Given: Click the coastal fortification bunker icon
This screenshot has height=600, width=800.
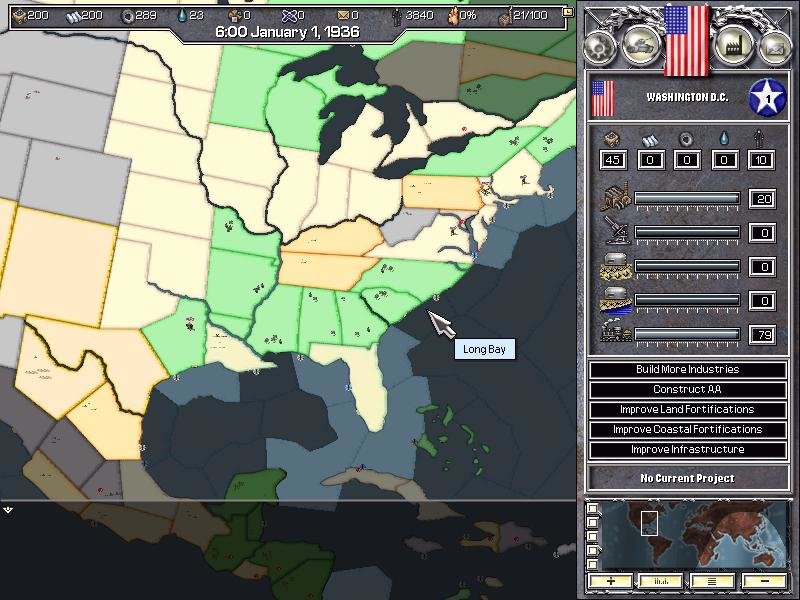Looking at the screenshot, I should [616, 300].
